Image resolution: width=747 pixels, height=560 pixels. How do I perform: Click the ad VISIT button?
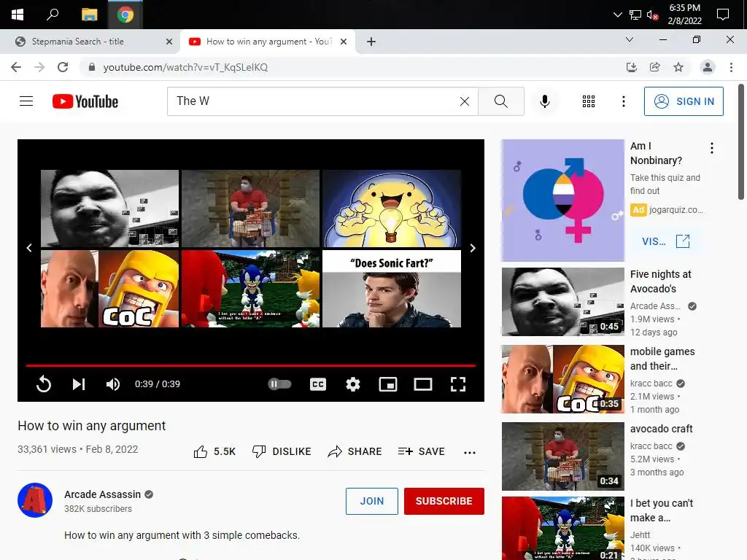coord(666,241)
